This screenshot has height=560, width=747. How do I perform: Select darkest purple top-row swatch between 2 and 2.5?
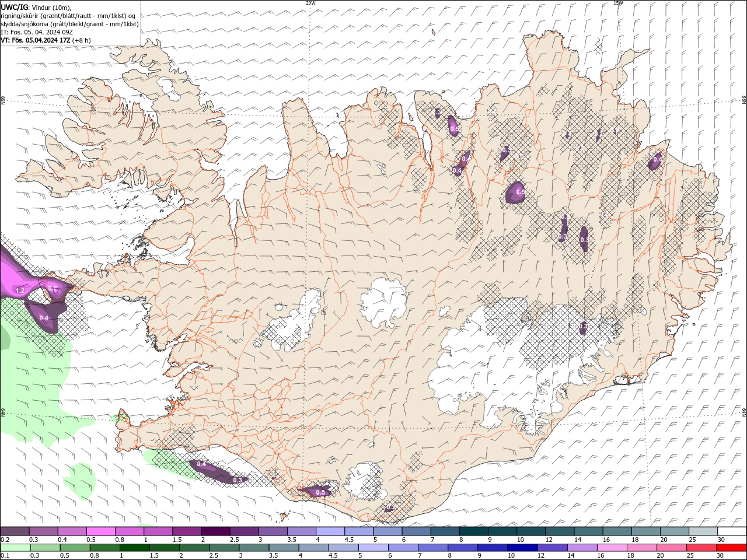click(x=215, y=531)
